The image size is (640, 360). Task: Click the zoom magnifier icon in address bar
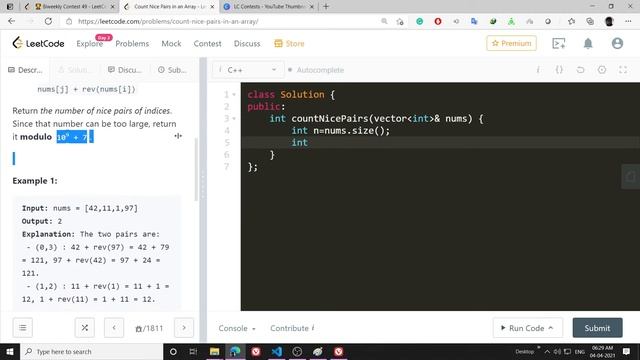[x=384, y=21]
